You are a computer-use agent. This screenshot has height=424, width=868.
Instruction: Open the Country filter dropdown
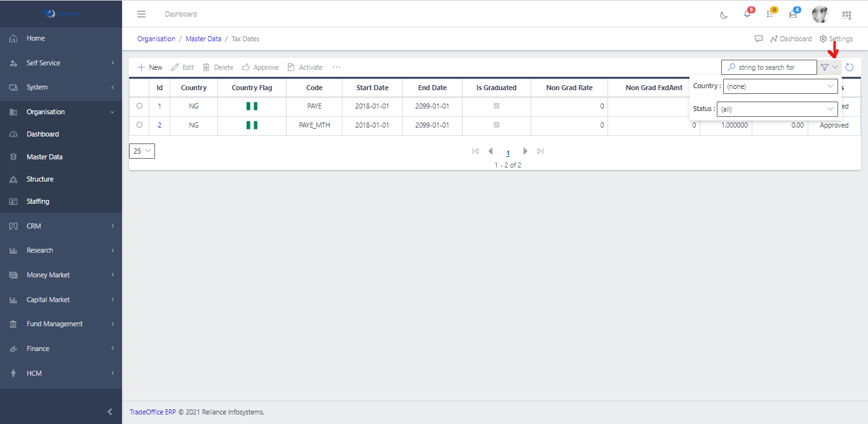click(780, 86)
